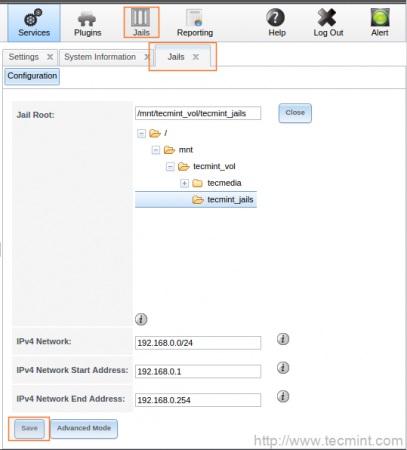The image size is (407, 450).
Task: Show info for IPv4 Network field
Action: pyautogui.click(x=283, y=339)
